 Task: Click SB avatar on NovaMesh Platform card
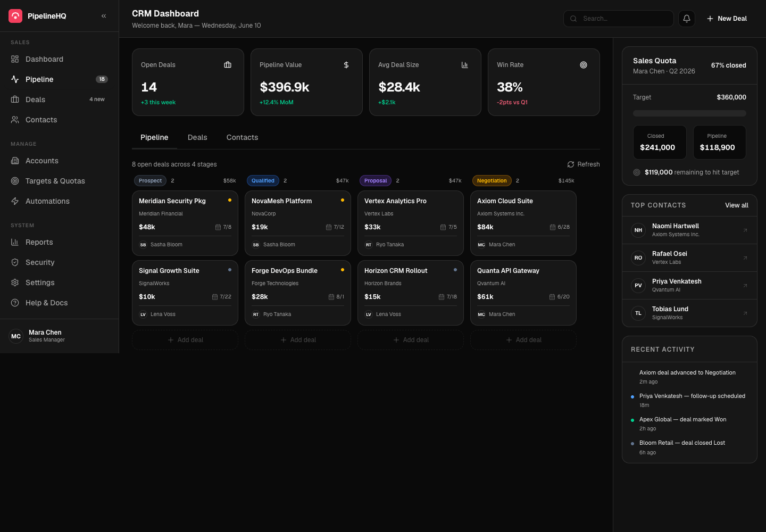click(x=256, y=245)
